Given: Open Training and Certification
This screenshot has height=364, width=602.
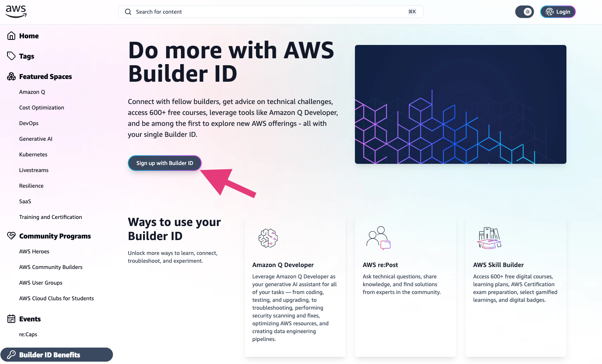Looking at the screenshot, I should click(50, 217).
